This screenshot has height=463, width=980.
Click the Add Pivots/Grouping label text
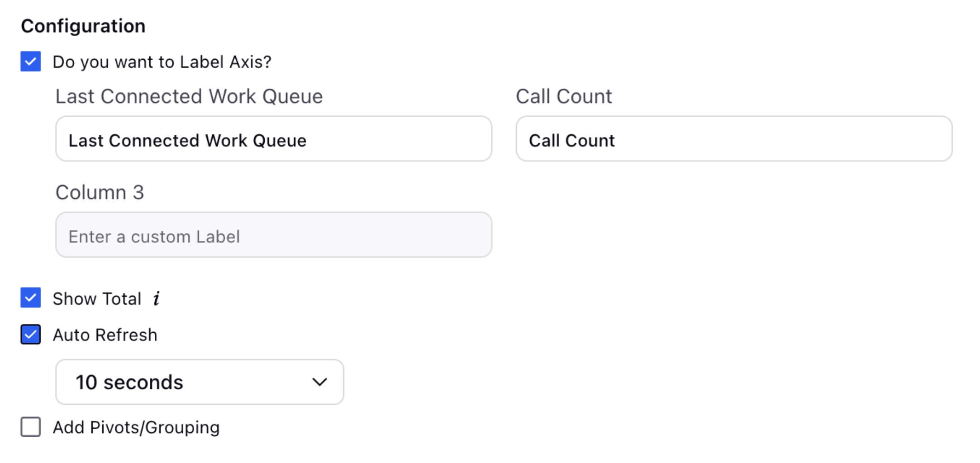tap(136, 427)
